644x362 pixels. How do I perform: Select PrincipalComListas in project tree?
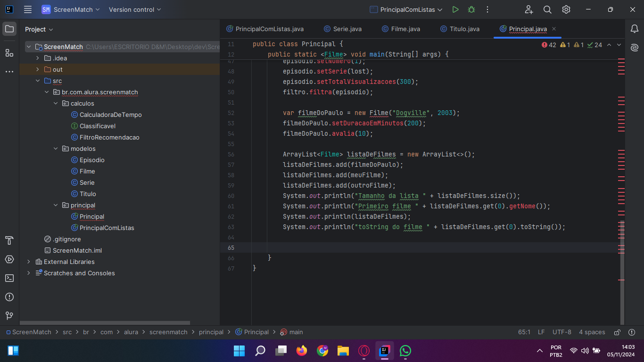102,228
